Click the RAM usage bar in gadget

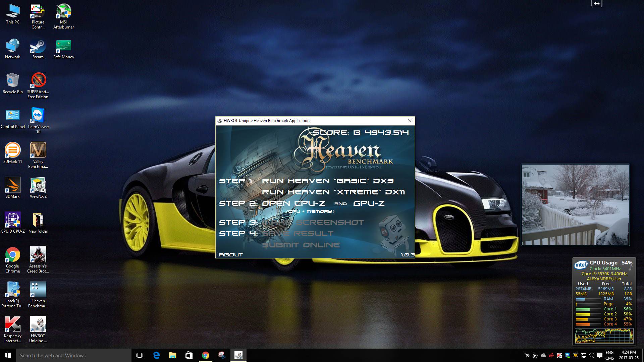588,299
